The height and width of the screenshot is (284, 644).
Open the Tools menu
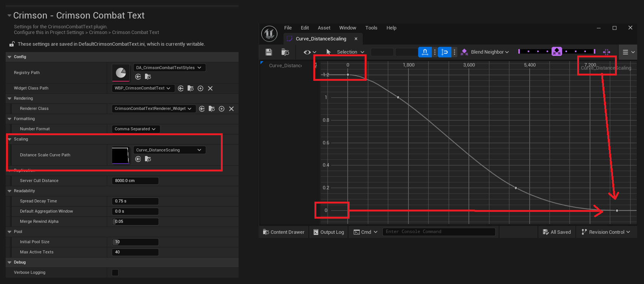[371, 28]
